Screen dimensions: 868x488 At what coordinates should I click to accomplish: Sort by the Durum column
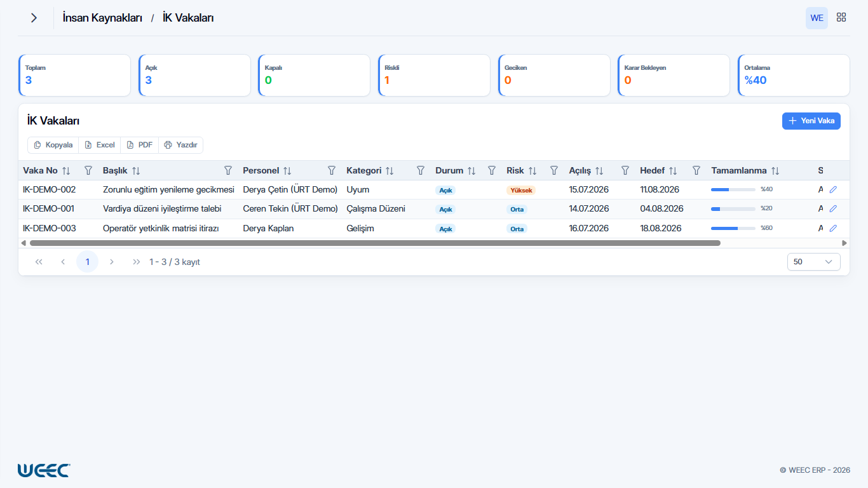[471, 171]
